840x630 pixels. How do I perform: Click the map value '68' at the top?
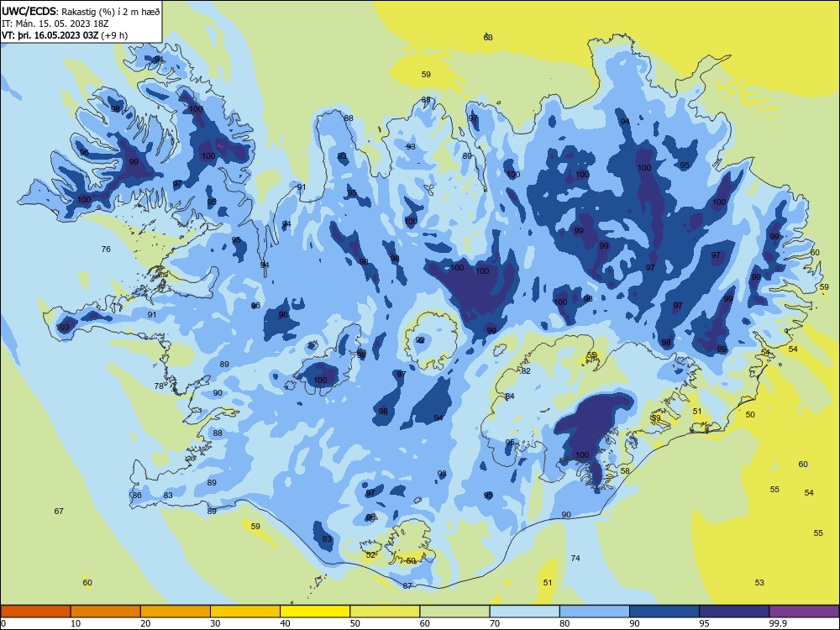(488, 38)
